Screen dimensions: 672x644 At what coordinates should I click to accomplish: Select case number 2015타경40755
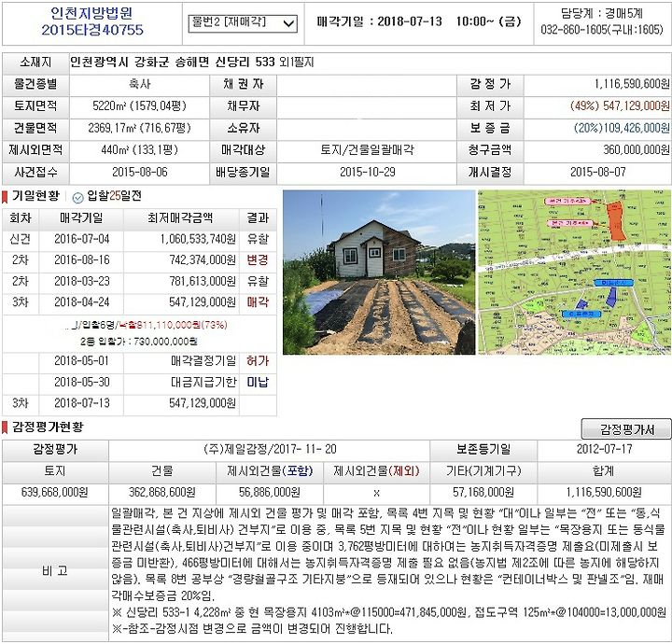click(92, 30)
